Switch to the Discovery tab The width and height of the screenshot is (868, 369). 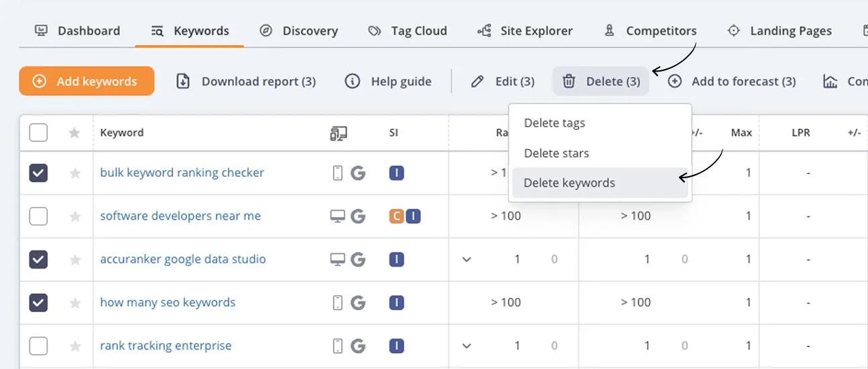coord(299,31)
